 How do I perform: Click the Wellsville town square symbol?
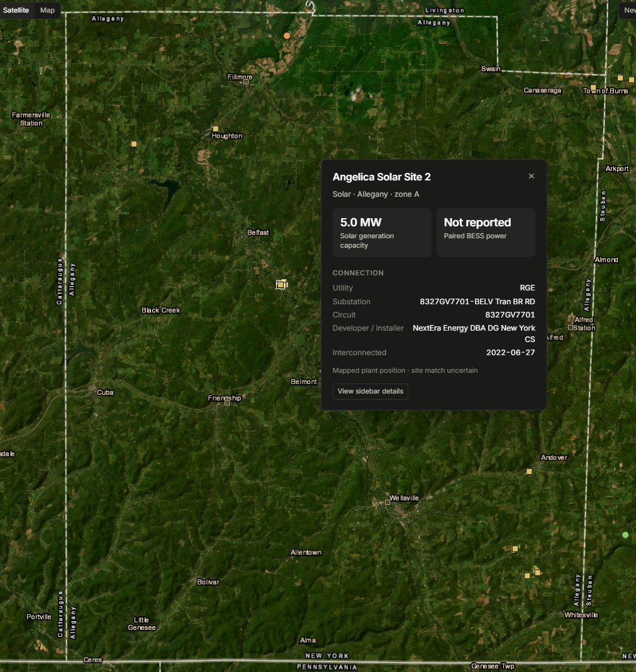388,502
